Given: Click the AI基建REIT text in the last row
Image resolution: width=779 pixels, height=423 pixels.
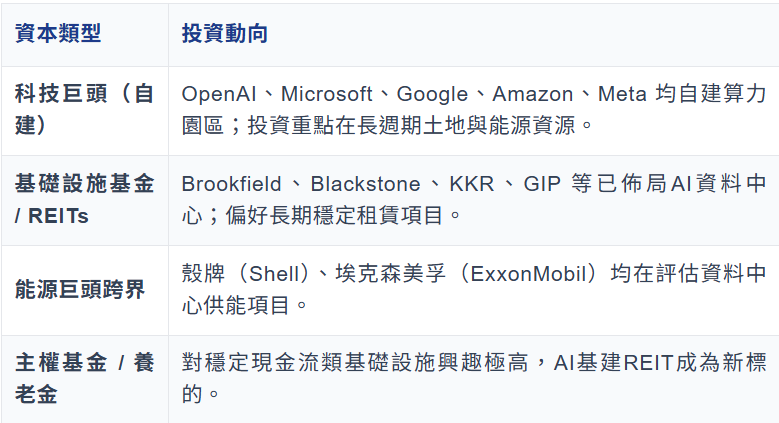Looking at the screenshot, I should [603, 363].
